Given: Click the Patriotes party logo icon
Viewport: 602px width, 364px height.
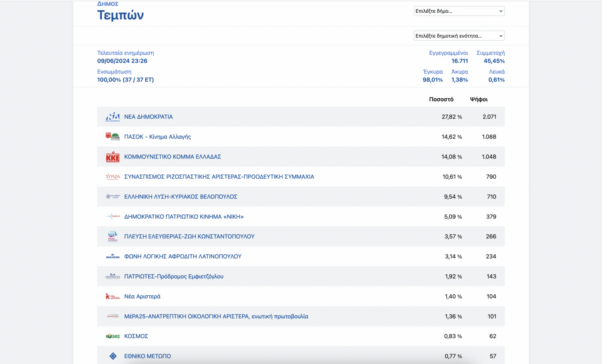Looking at the screenshot, I should pos(113,276).
